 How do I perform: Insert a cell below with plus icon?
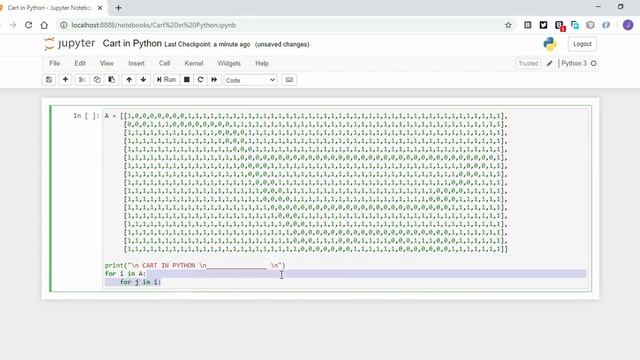click(65, 80)
